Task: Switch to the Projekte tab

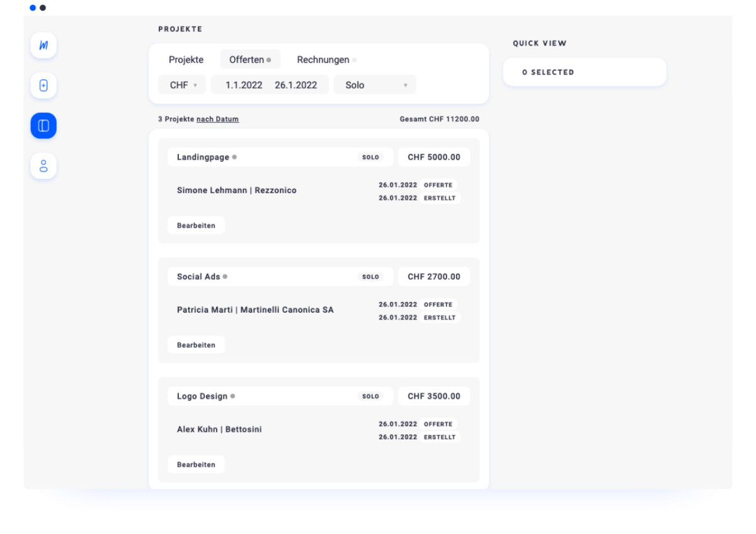Action: point(186,60)
